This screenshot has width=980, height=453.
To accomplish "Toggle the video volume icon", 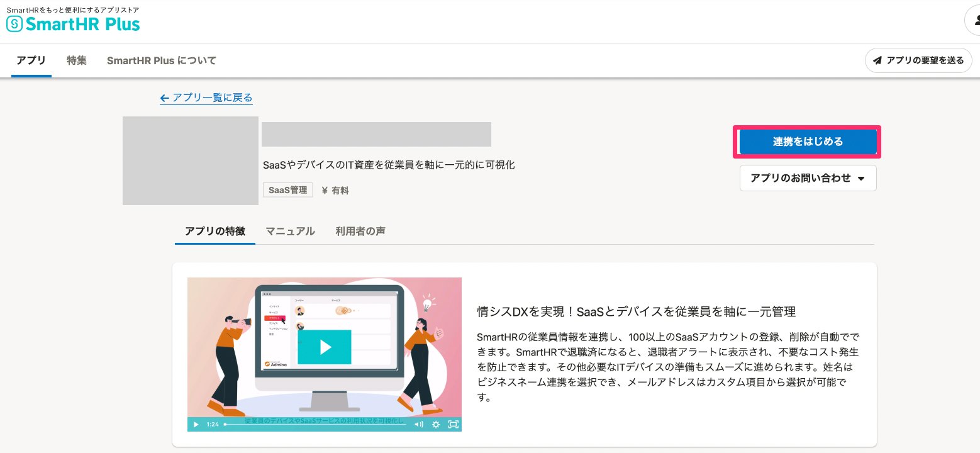I will pos(419,425).
